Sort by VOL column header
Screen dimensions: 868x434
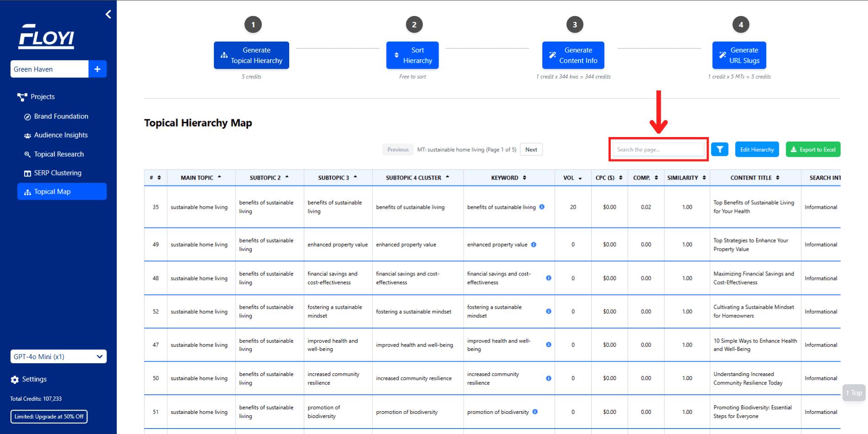point(573,178)
